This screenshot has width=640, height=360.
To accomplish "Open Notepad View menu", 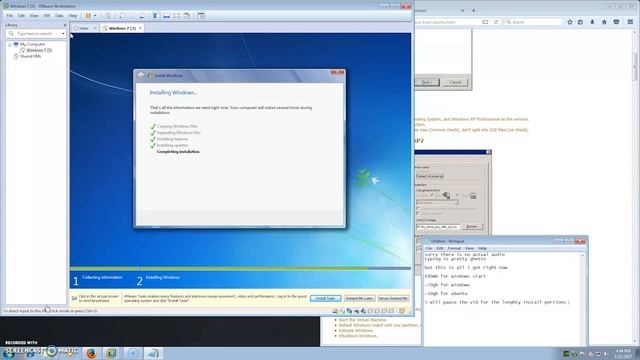I will 469,248.
